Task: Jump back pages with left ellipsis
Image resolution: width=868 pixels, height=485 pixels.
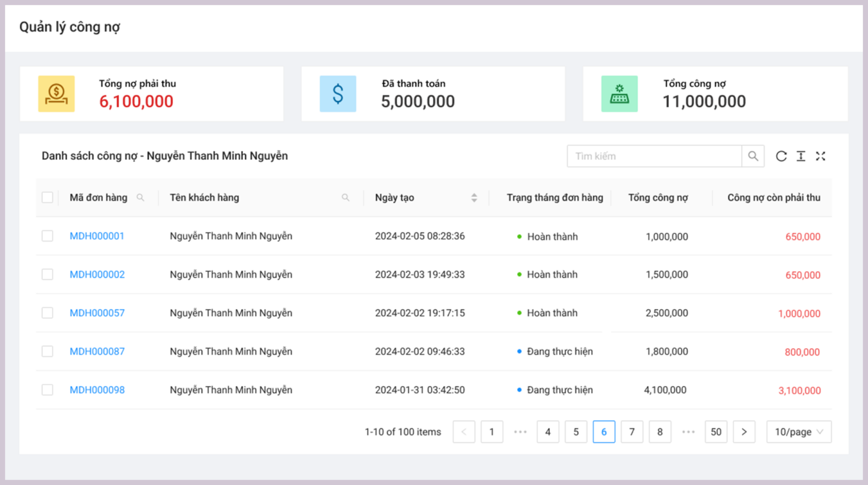Action: coord(520,432)
